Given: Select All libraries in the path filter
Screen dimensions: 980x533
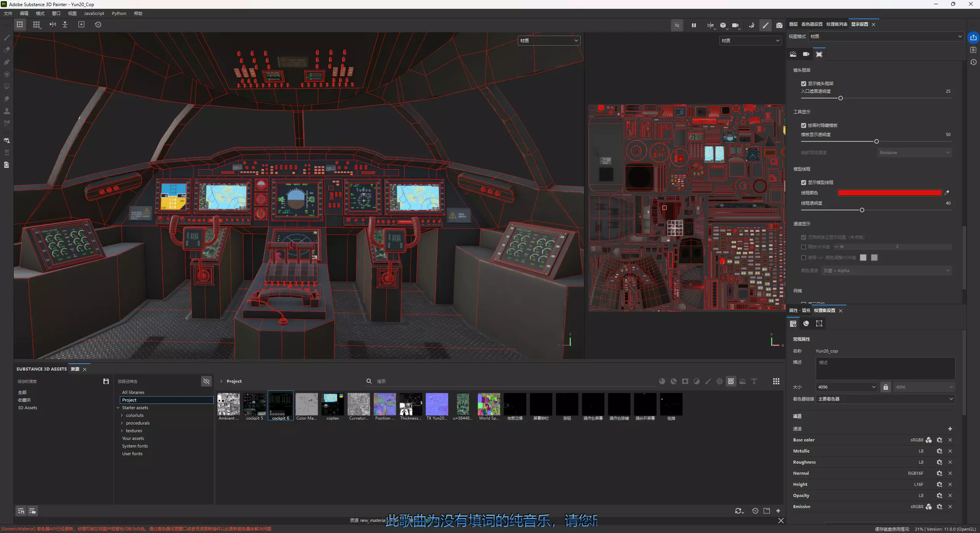Looking at the screenshot, I should tap(133, 392).
